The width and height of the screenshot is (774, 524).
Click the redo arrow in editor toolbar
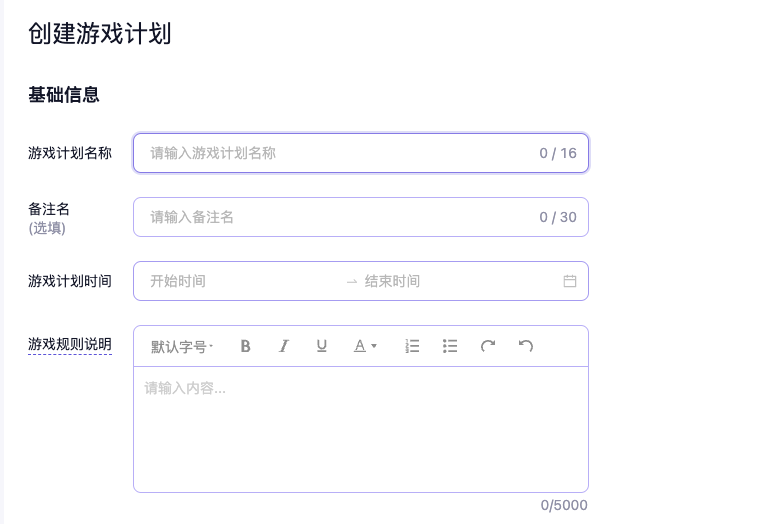coord(488,346)
